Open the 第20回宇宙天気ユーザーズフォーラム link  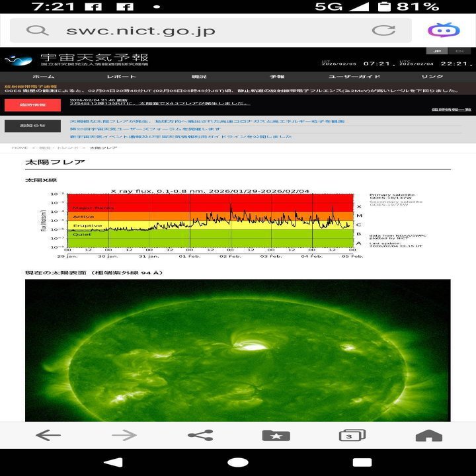pos(145,129)
